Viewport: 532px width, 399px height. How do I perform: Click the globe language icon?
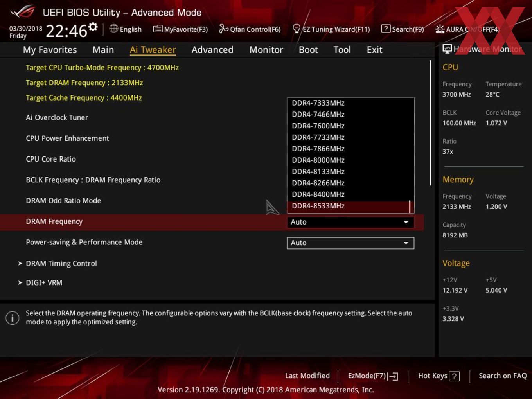coord(114,29)
